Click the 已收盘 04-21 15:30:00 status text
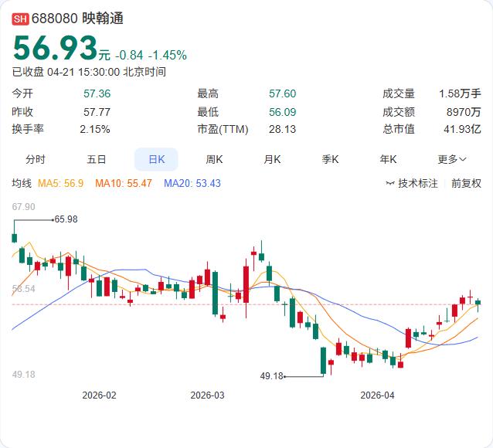Screen dimensions: 493x448 tap(89, 72)
